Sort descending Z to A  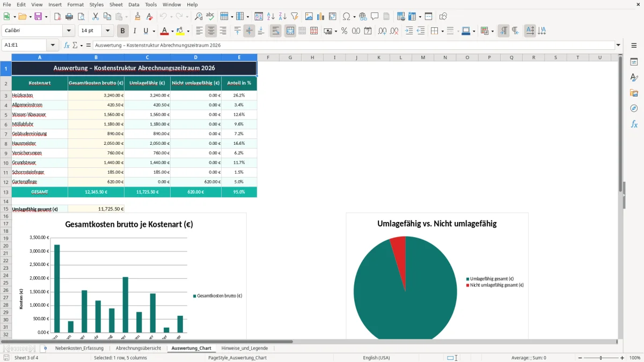pos(282,16)
